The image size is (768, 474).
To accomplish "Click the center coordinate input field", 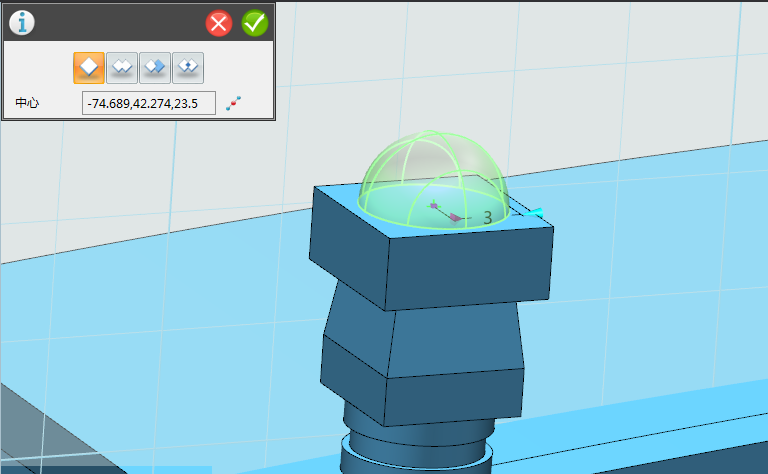I will click(148, 103).
